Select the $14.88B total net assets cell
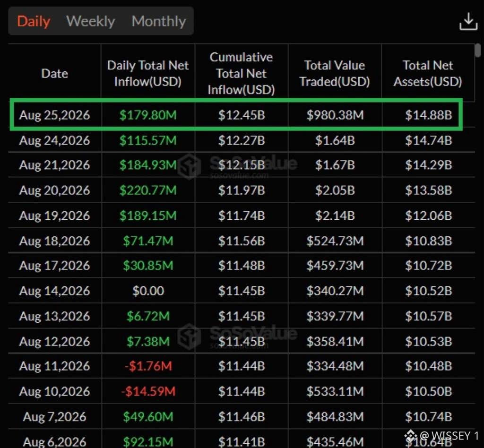The image size is (484, 448). tap(428, 115)
